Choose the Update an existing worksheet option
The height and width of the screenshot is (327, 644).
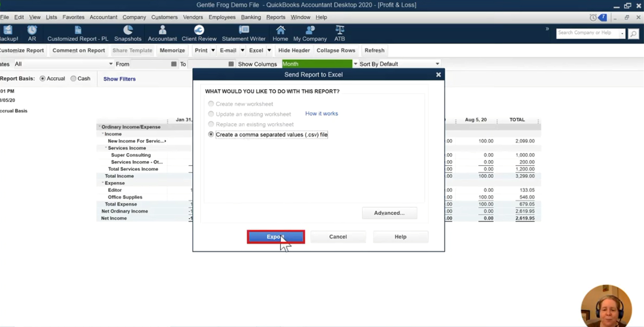[211, 114]
